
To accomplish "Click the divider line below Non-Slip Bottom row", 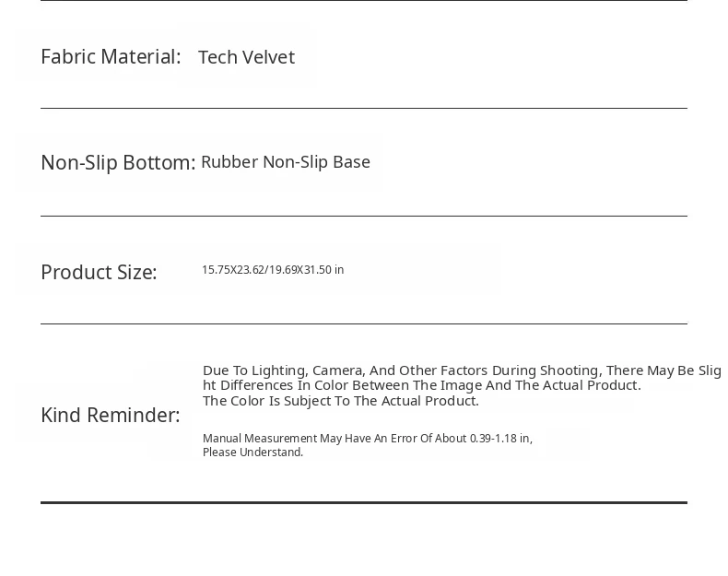I will [364, 217].
